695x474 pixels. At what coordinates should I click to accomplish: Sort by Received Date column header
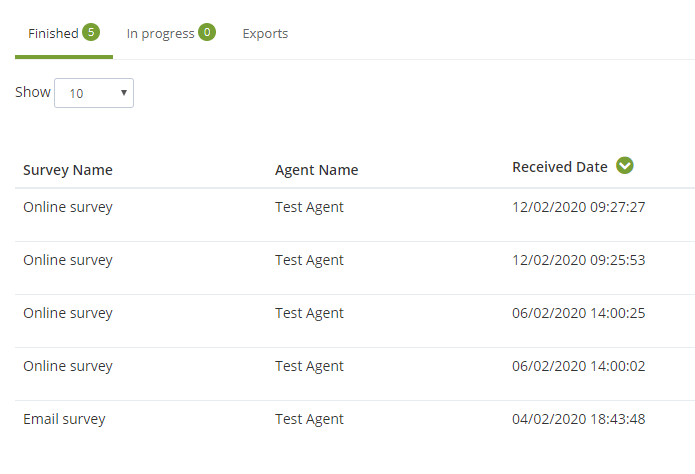(x=560, y=167)
